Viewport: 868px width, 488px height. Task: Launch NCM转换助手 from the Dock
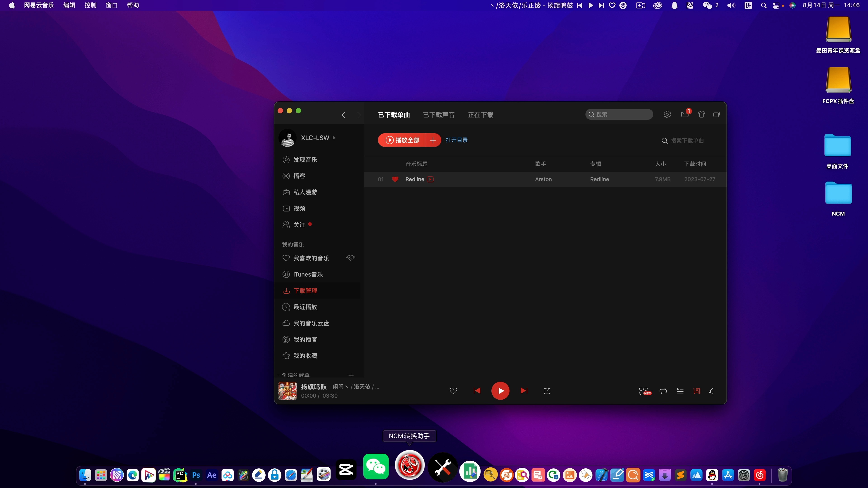click(x=409, y=465)
